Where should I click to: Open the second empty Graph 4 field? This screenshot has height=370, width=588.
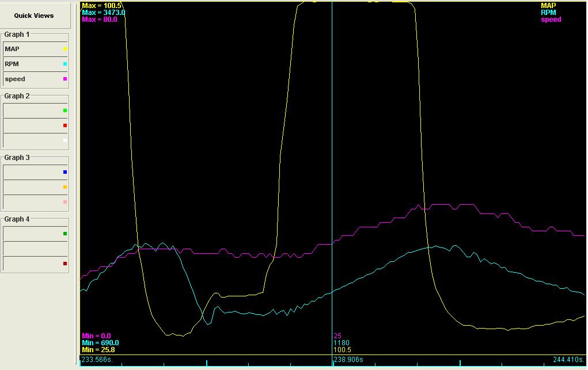coord(35,249)
